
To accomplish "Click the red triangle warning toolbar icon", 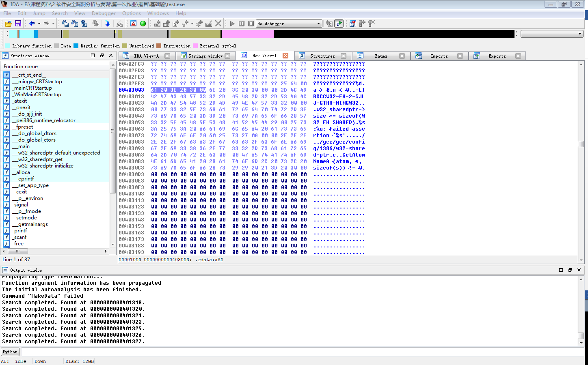I will coord(134,24).
